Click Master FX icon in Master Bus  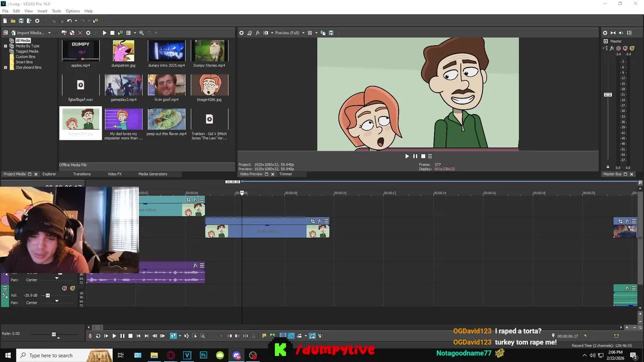(x=612, y=48)
